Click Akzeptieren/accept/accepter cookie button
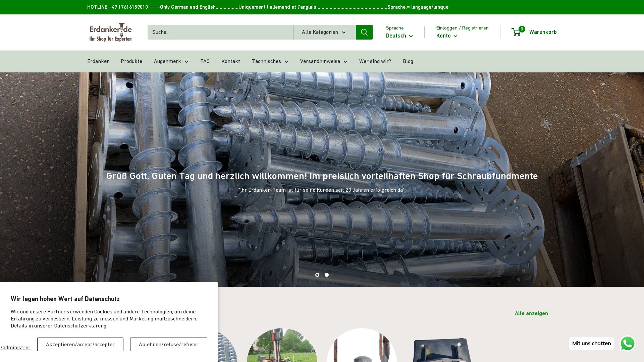The width and height of the screenshot is (644, 362). 80,345
